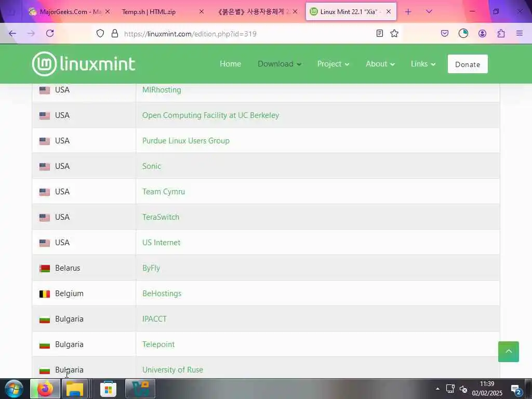Click the taskbar app right of Store
Image resolution: width=532 pixels, height=399 pixels.
140,389
